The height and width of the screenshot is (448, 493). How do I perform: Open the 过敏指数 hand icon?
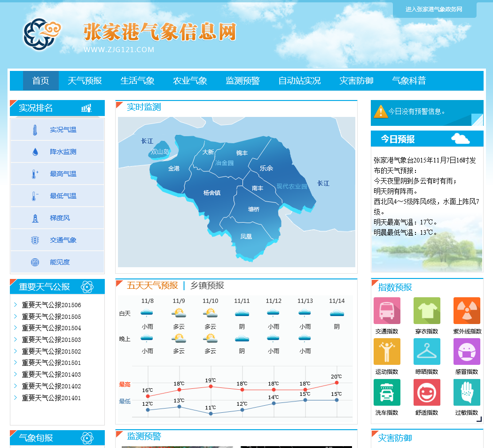pyautogui.click(x=467, y=393)
